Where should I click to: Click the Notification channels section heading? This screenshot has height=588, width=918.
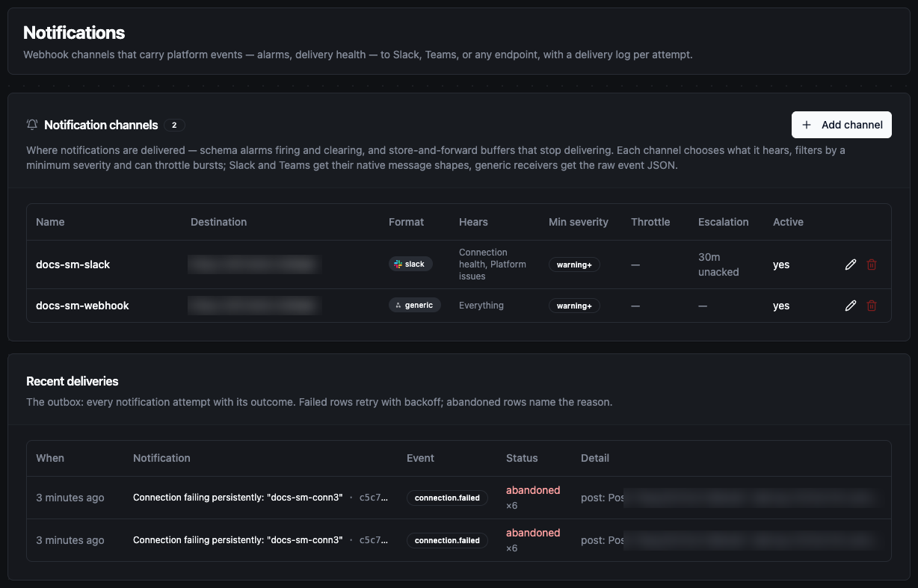[x=101, y=125]
